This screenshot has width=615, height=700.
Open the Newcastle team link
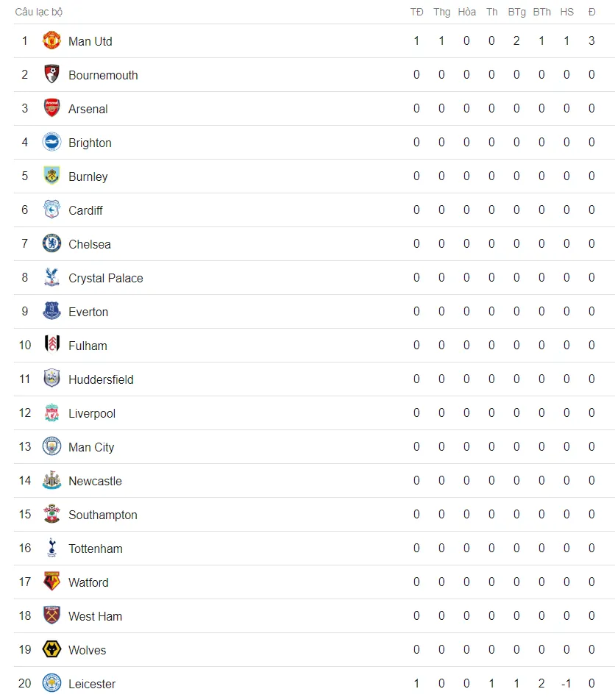(95, 481)
